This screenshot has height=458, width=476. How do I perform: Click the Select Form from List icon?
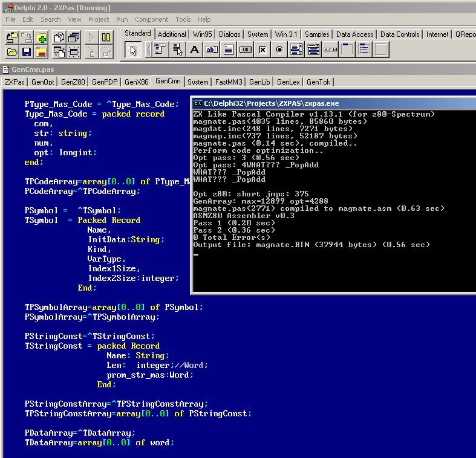click(x=74, y=37)
